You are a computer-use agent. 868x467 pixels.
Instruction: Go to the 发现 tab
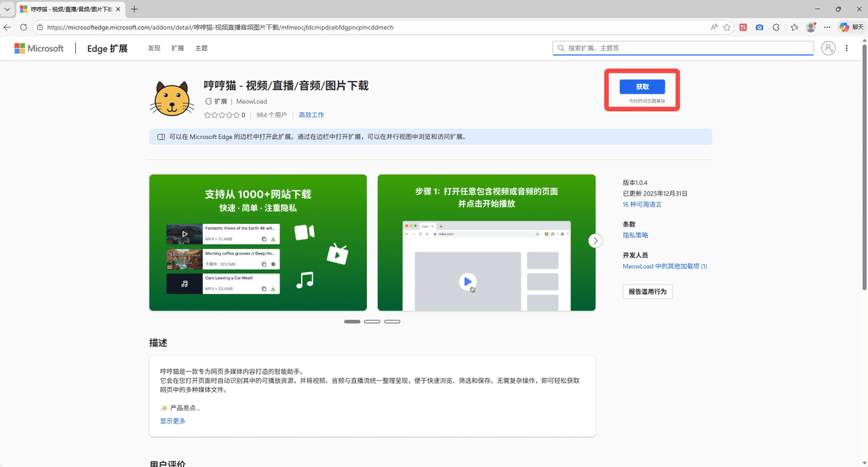154,48
